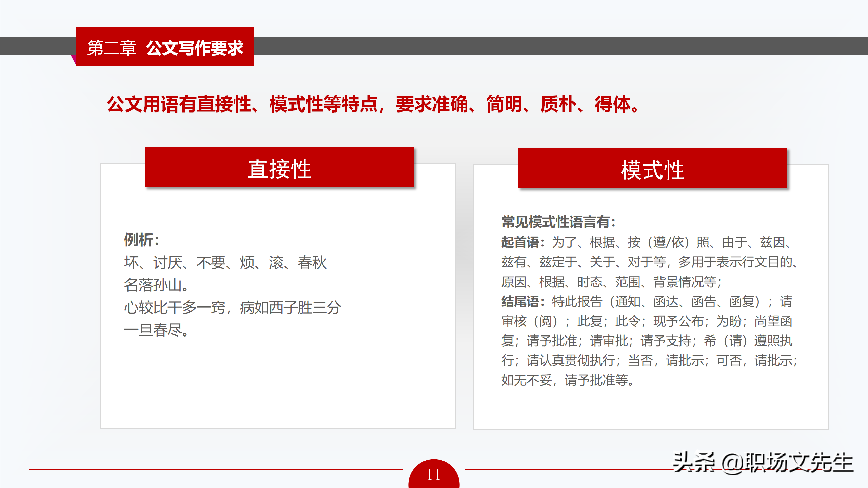The width and height of the screenshot is (868, 488).
Task: Click the 例析: bold label
Action: point(141,240)
